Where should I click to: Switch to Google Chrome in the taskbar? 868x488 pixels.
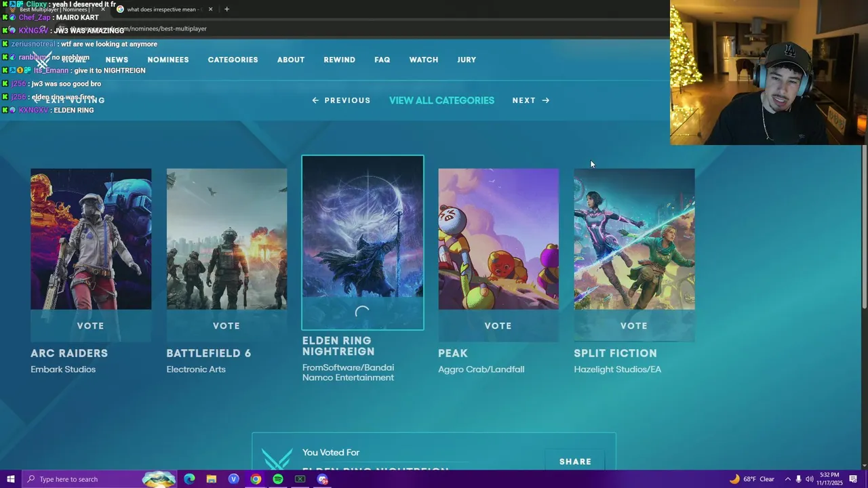pyautogui.click(x=256, y=479)
